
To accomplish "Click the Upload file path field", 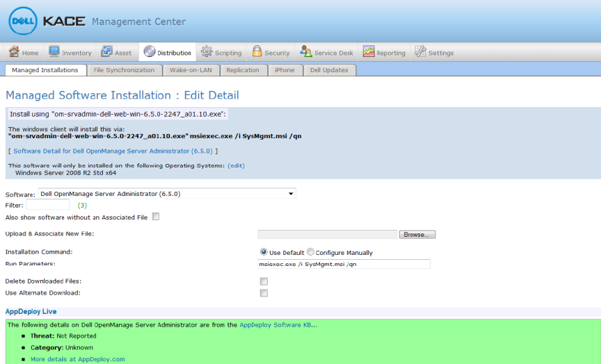I will (328, 234).
